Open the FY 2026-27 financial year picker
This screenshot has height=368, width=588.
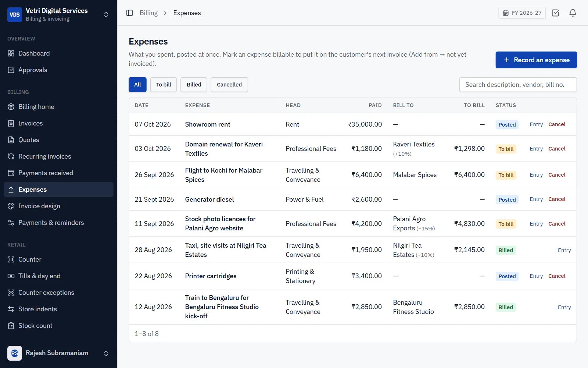[522, 13]
